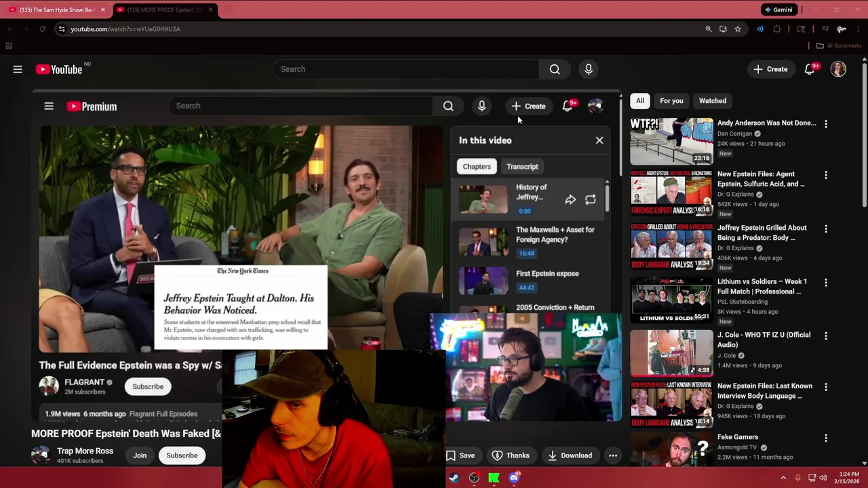Viewport: 868px width, 488px height.
Task: Open more options for Andy Anderson Was Not Done video
Action: [x=825, y=124]
